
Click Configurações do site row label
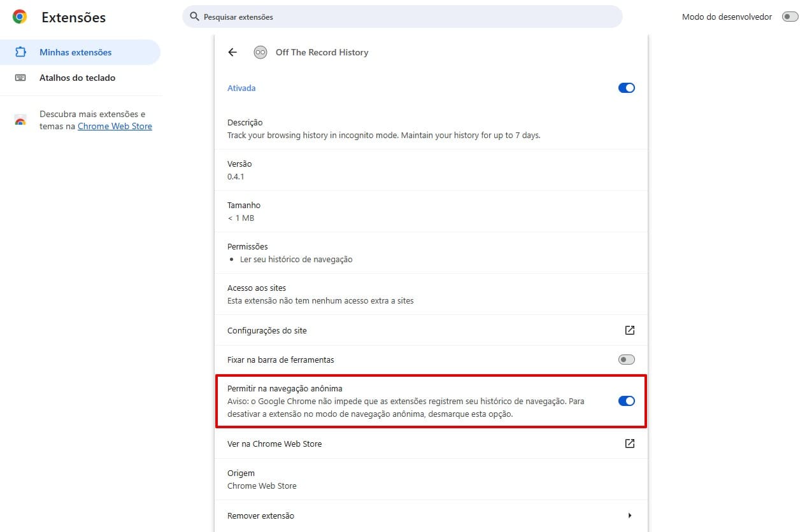[267, 330]
